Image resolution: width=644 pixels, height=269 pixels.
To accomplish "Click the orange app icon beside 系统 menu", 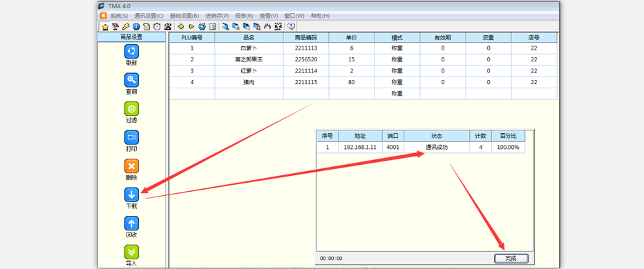I will [x=104, y=16].
